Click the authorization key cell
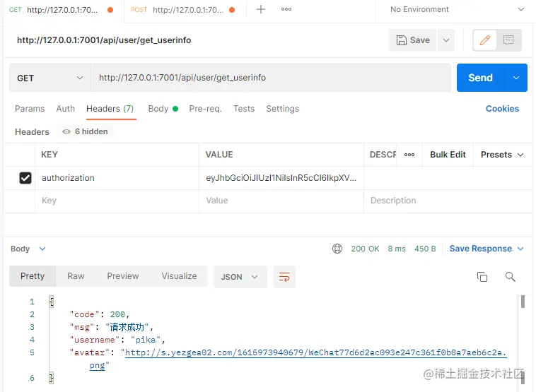The height and width of the screenshot is (392, 536). (x=117, y=178)
